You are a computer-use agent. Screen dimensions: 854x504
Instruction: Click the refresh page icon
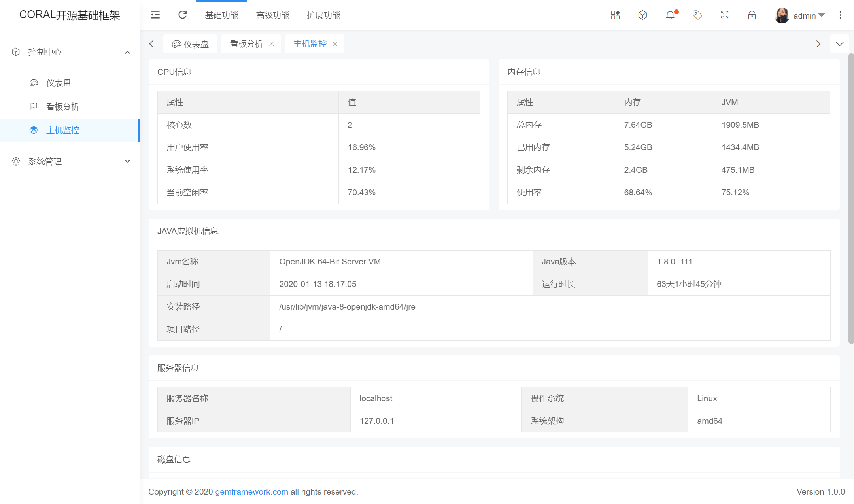pos(183,15)
